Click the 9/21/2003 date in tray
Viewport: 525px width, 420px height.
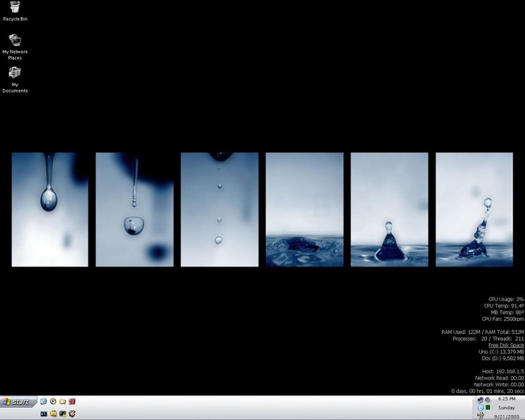click(507, 416)
